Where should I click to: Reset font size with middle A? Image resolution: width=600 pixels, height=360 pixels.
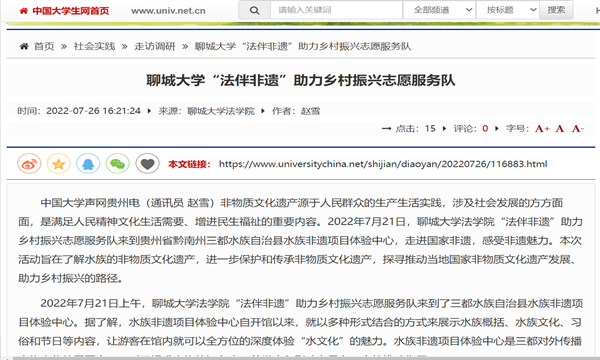(x=560, y=129)
